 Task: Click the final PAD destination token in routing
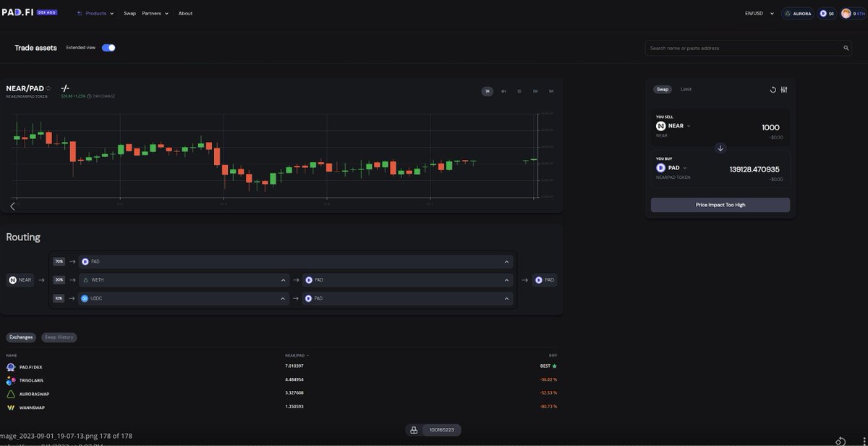[545, 280]
